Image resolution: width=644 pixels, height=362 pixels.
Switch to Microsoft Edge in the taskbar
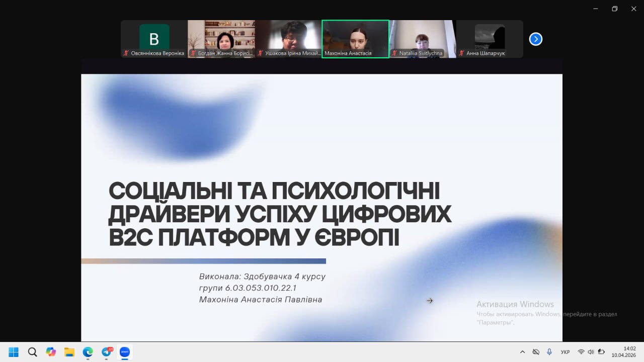coord(88,352)
